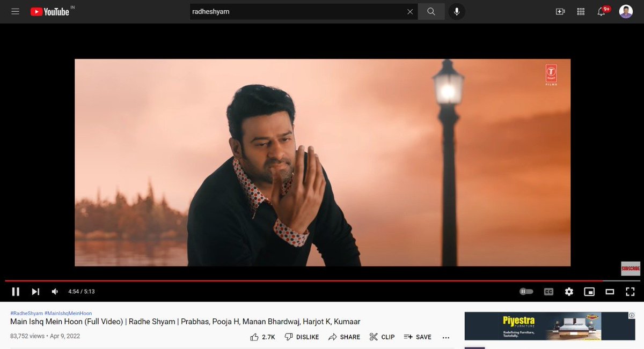
Task: Start voice search with microphone
Action: pos(457,11)
